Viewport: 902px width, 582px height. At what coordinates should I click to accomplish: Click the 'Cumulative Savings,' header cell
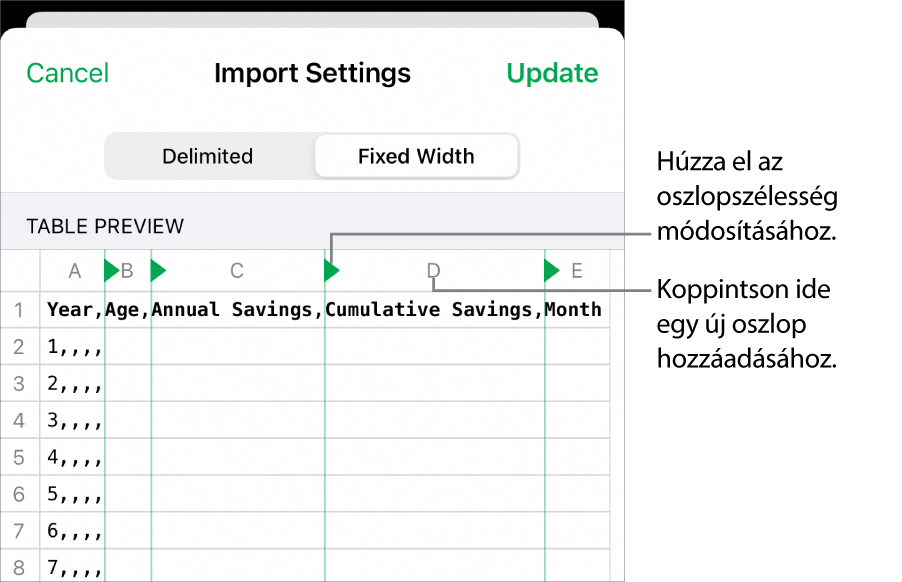434,309
